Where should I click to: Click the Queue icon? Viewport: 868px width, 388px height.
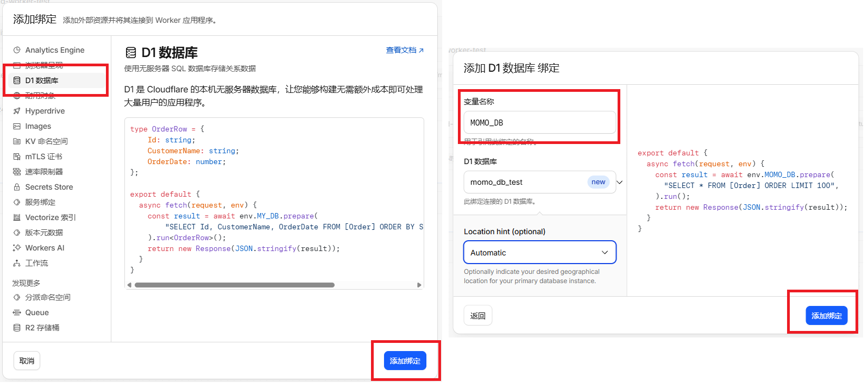pyautogui.click(x=17, y=312)
